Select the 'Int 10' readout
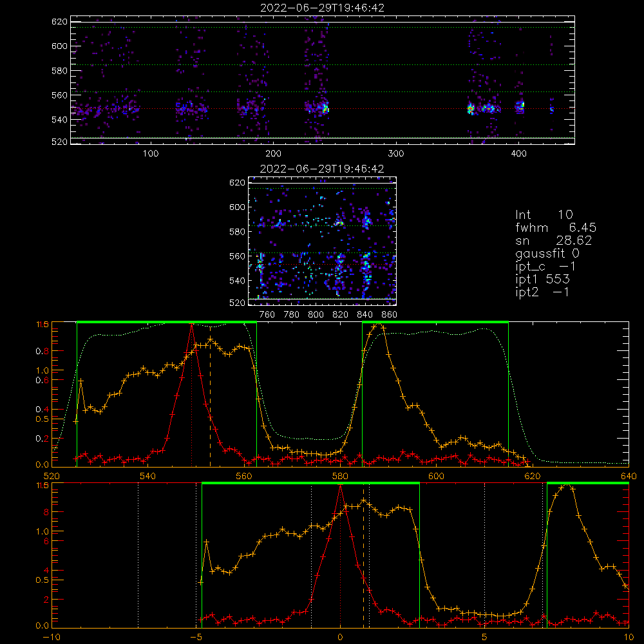The image size is (644, 644). click(x=544, y=214)
